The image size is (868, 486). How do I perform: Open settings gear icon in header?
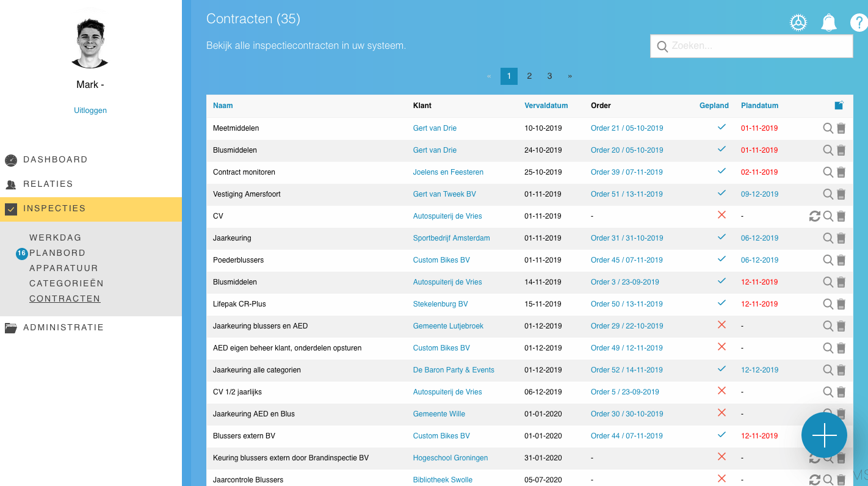[798, 23]
